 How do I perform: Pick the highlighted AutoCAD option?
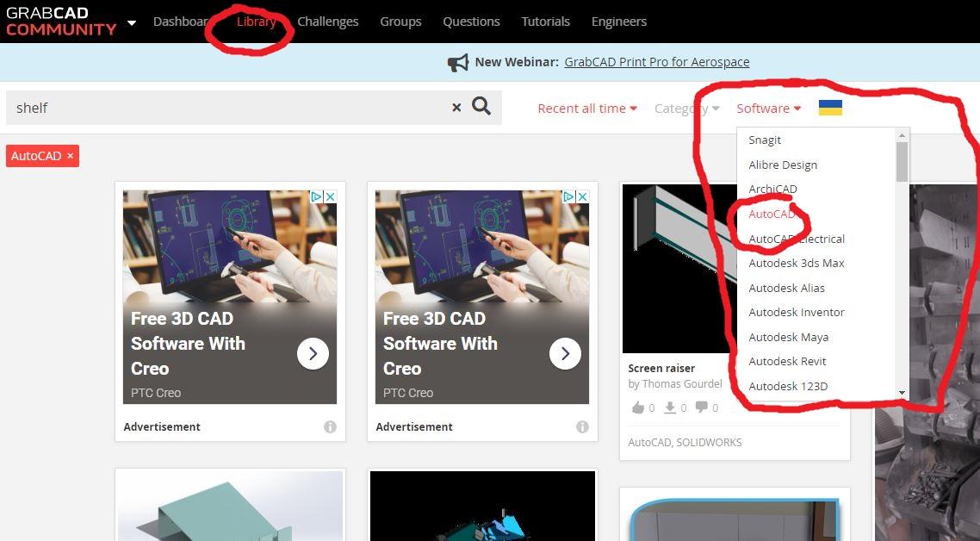click(772, 214)
